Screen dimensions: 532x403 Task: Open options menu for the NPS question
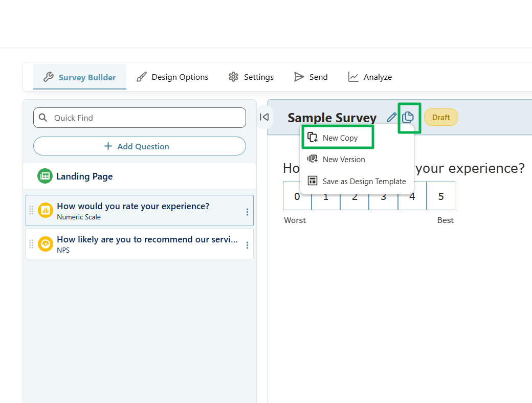(247, 245)
